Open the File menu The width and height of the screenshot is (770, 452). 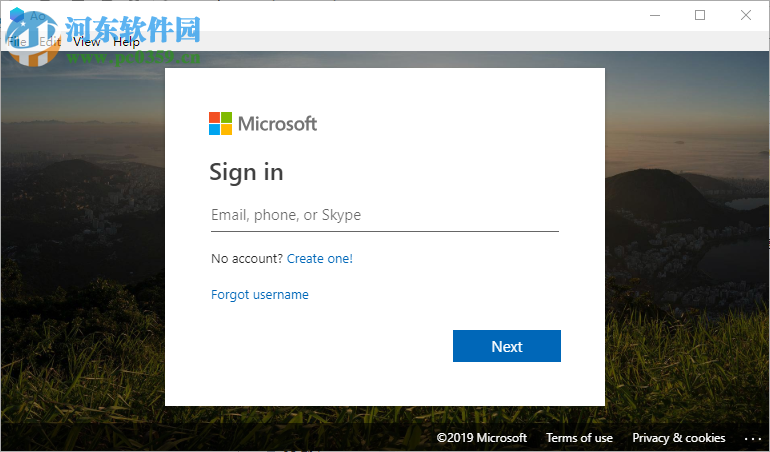click(18, 42)
